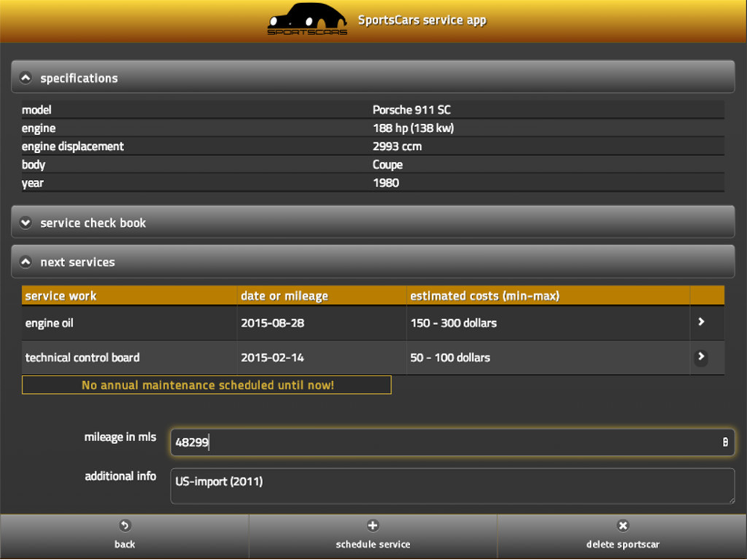This screenshot has width=747, height=560.
Task: Click the 'No annual maintenance scheduled until now!' notice
Action: [x=207, y=385]
